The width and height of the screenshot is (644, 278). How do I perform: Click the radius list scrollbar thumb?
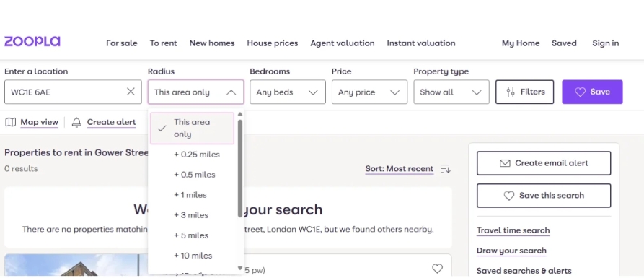tap(240, 168)
